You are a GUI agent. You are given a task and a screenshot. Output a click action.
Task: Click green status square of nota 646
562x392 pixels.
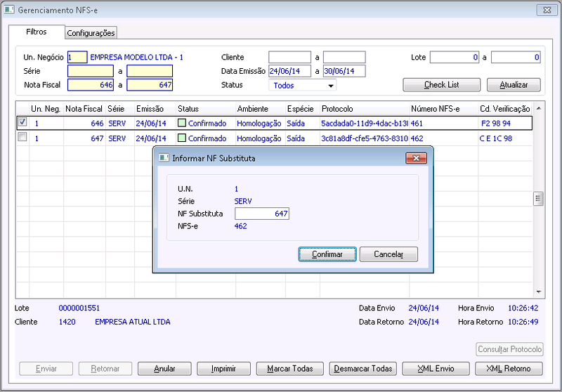pos(182,123)
